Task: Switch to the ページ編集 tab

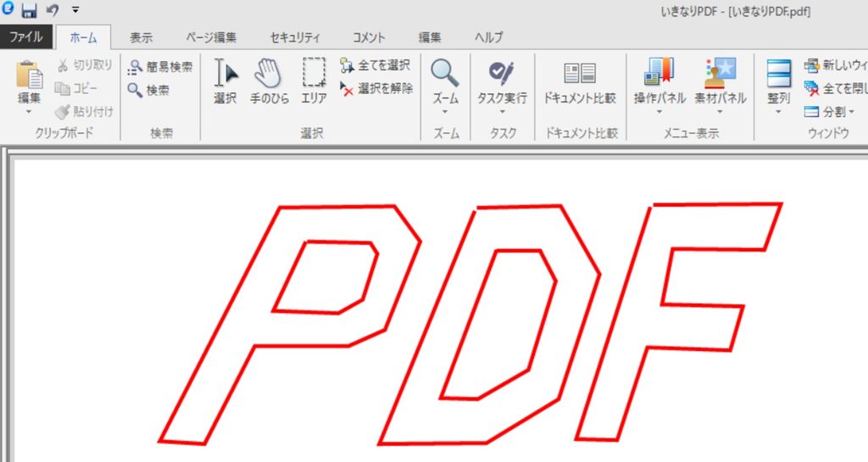Action: pos(211,37)
